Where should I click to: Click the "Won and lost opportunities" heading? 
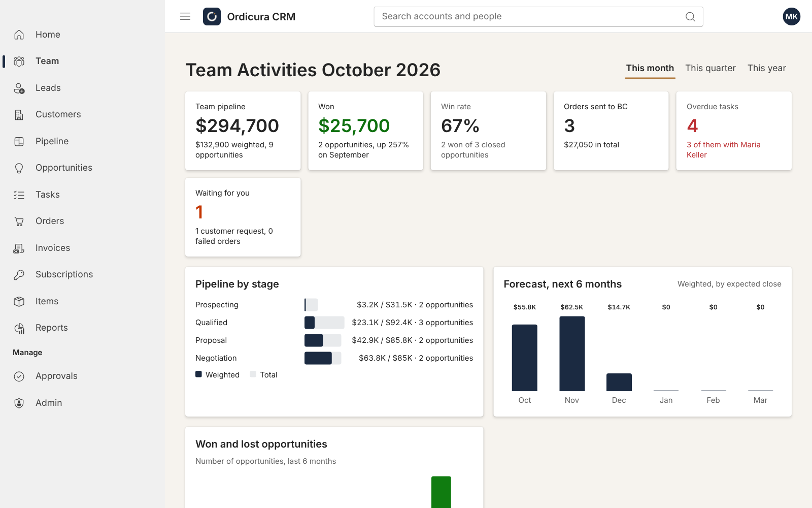[x=261, y=444]
